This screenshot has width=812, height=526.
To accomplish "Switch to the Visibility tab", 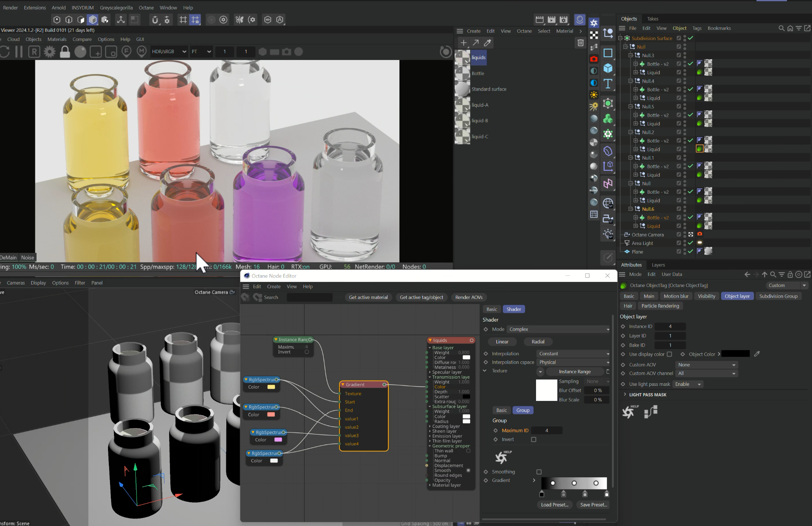I will 706,296.
